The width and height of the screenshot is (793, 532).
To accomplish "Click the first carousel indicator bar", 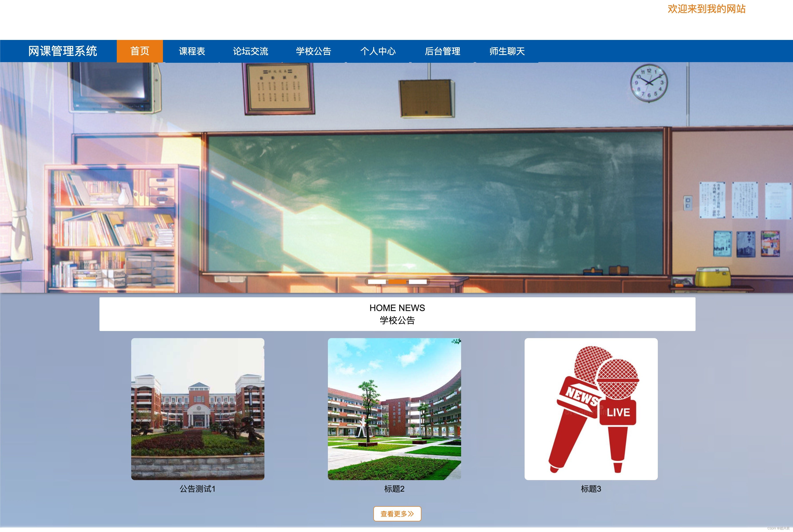I will pos(377,282).
